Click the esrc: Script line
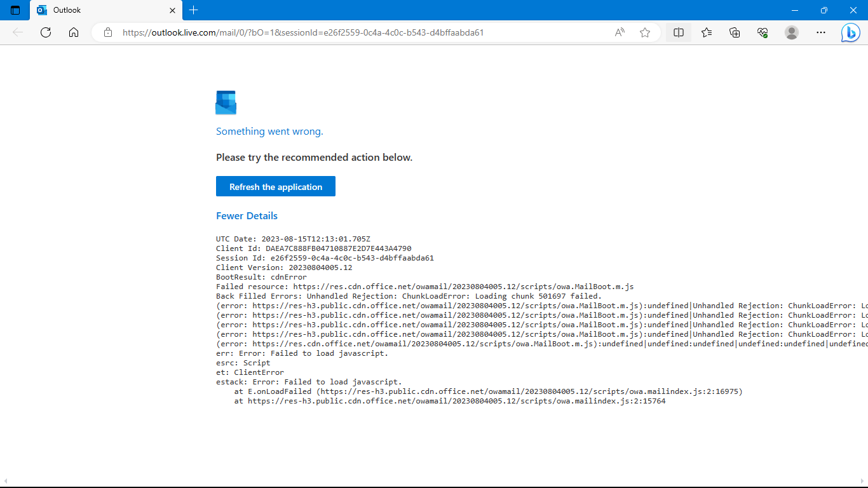This screenshot has height=488, width=868. point(243,363)
